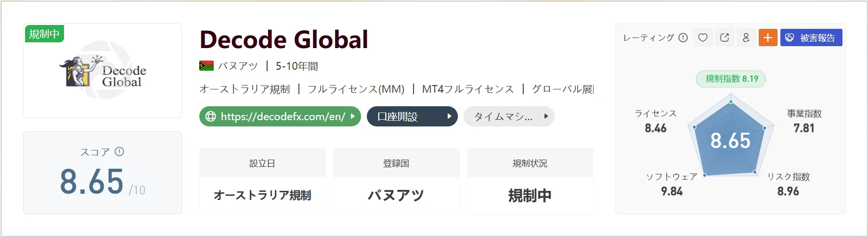Viewport: 868px width, 237px height.
Task: Click the info icon beside レーティング
Action: point(683,37)
